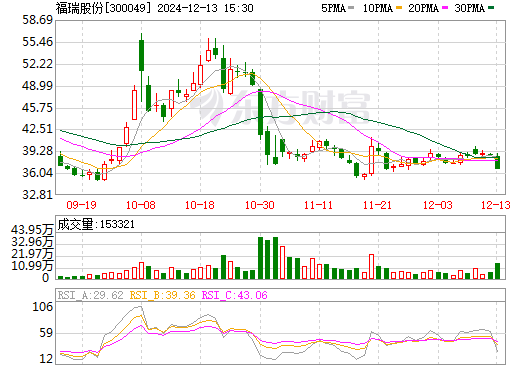520x365 pixels.
Task: Select the 10-08 date axis label
Action: 141,205
